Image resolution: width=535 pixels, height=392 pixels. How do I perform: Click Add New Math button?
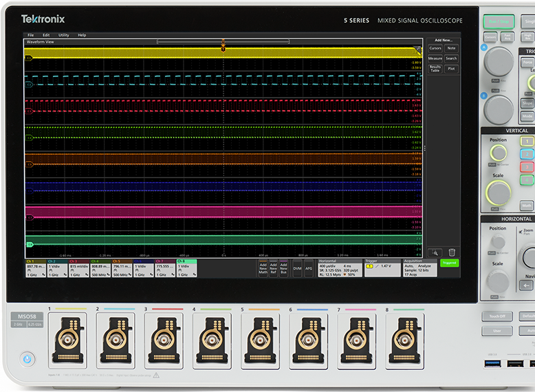pos(263,268)
